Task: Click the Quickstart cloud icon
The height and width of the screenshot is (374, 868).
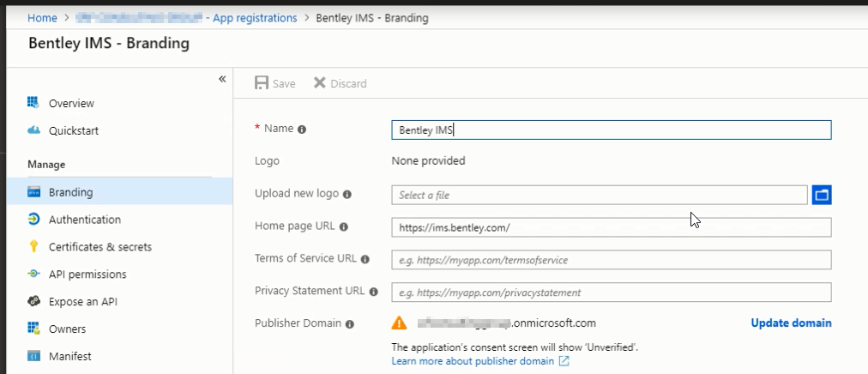Action: click(34, 130)
